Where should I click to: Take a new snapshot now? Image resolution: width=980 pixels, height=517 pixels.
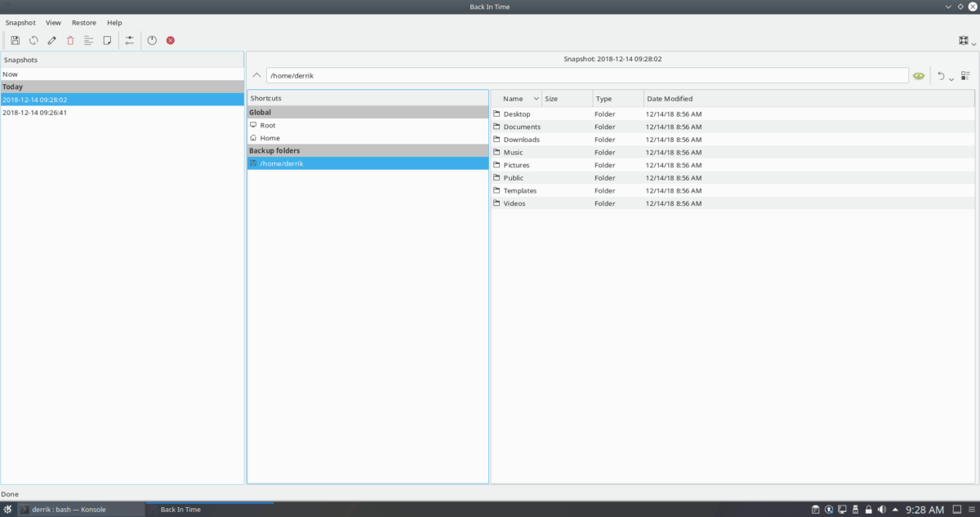tap(15, 39)
